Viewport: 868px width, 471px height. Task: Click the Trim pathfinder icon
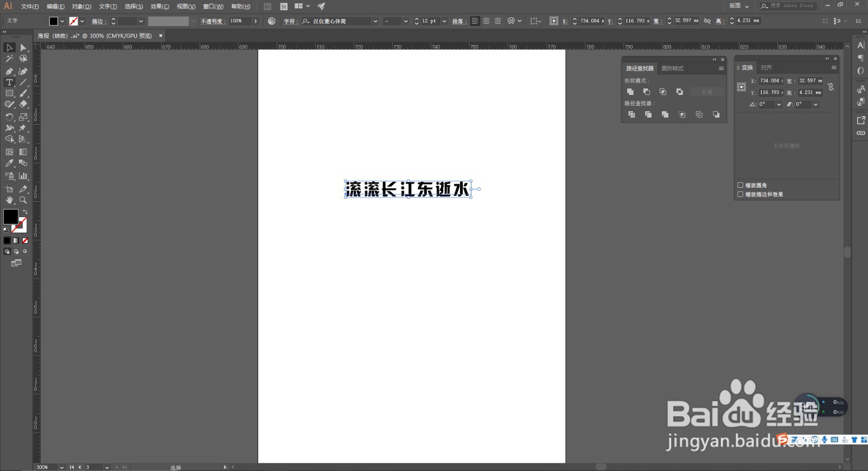coord(648,114)
